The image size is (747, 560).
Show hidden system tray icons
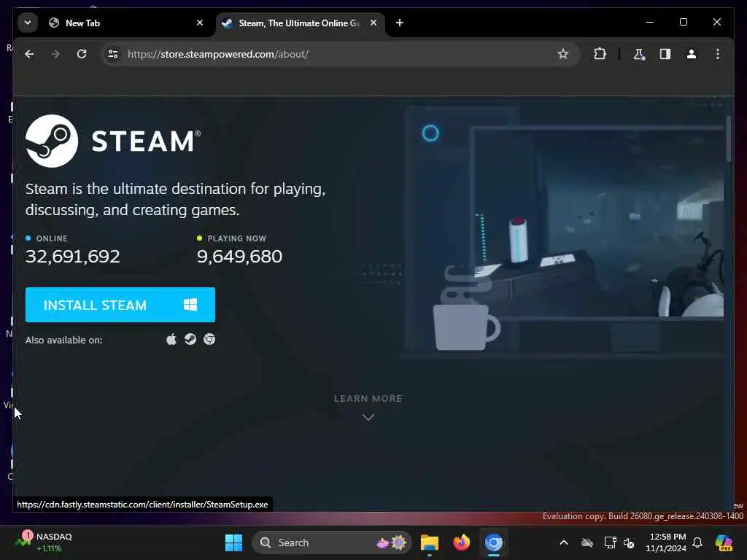coord(564,542)
